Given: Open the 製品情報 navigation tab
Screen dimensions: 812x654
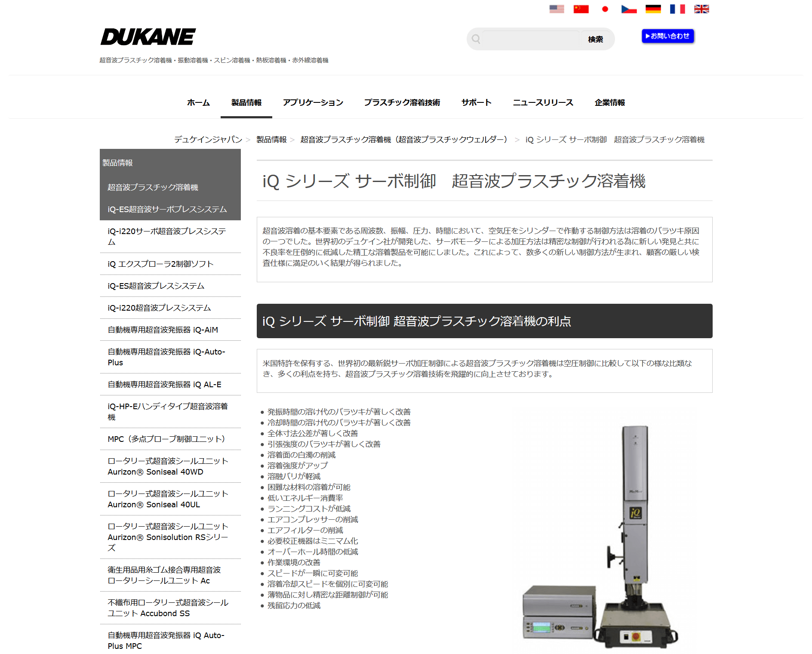Looking at the screenshot, I should (x=246, y=102).
